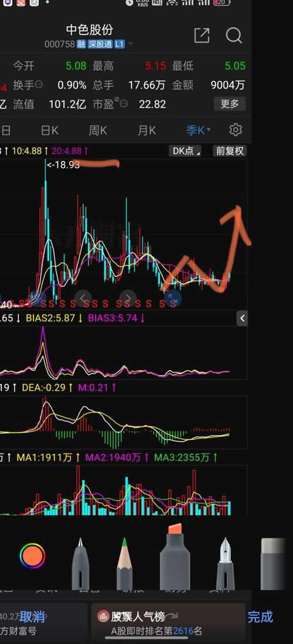This screenshot has height=644, width=293.
Task: Select the green pencil tool
Action: pyautogui.click(x=124, y=563)
